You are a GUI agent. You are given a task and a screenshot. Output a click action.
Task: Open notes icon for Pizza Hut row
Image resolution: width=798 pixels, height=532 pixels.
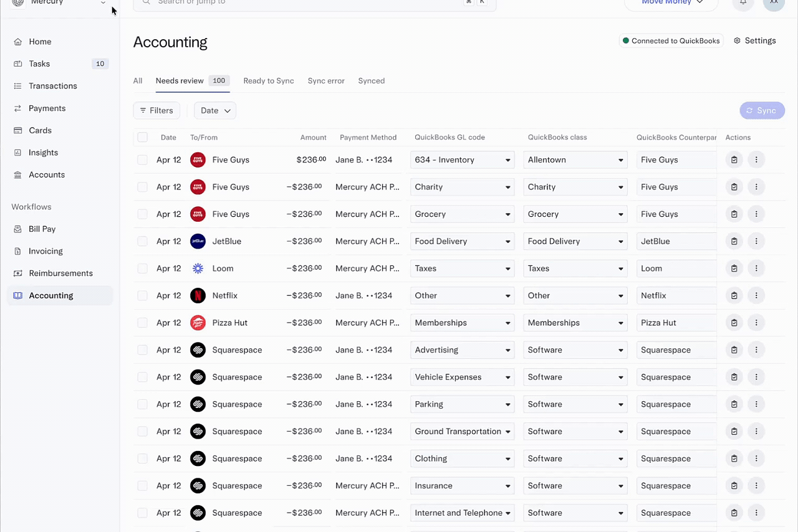(x=734, y=323)
